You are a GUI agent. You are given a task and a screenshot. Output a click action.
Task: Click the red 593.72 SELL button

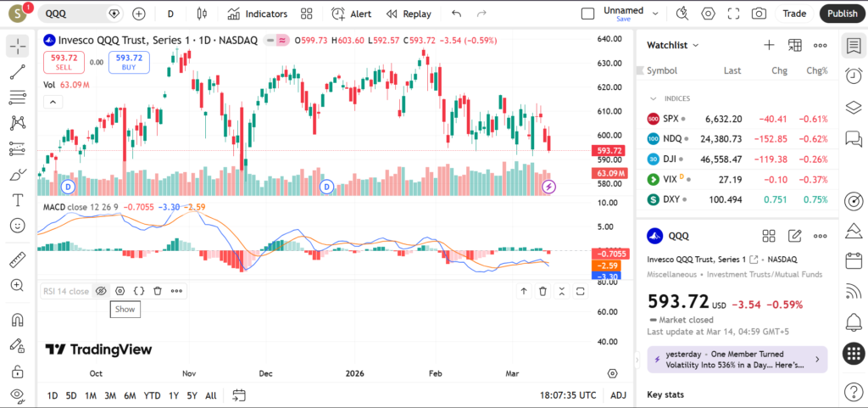click(x=64, y=62)
